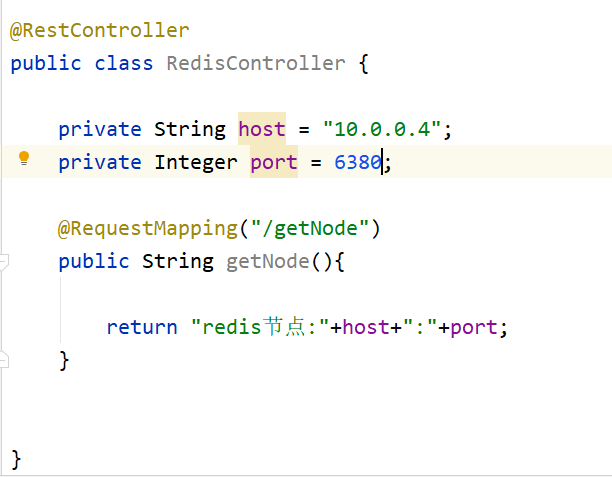The height and width of the screenshot is (477, 612).
Task: Collapse the getNode method fold marker
Action: [x=4, y=261]
